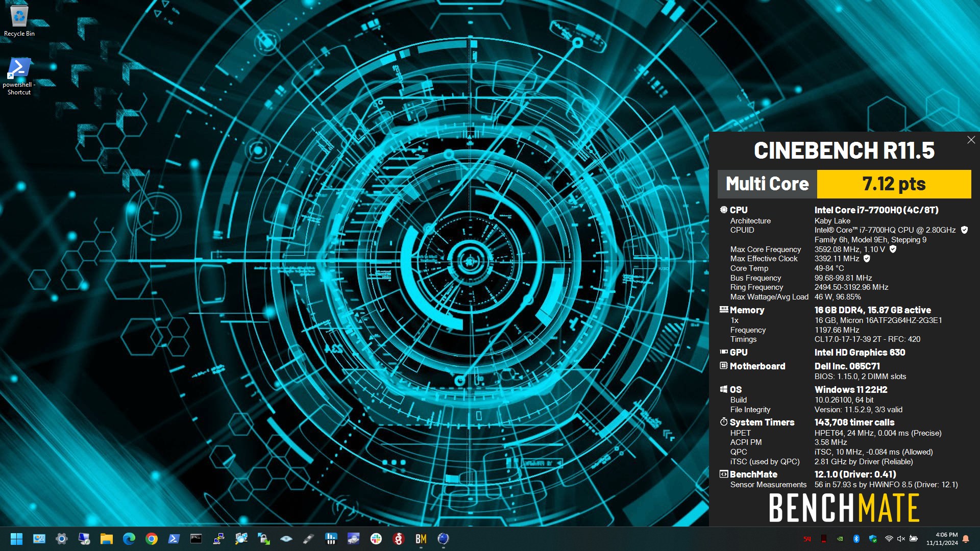Open File Explorer from the taskbar
The image size is (980, 551).
tap(106, 539)
